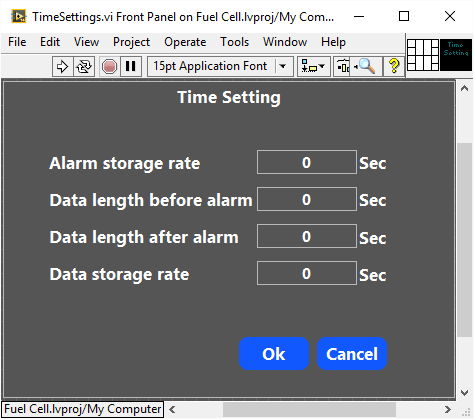Screen dimensions: 474x419
Task: Click the Time Setting VI icon
Action: pyautogui.click(x=456, y=55)
